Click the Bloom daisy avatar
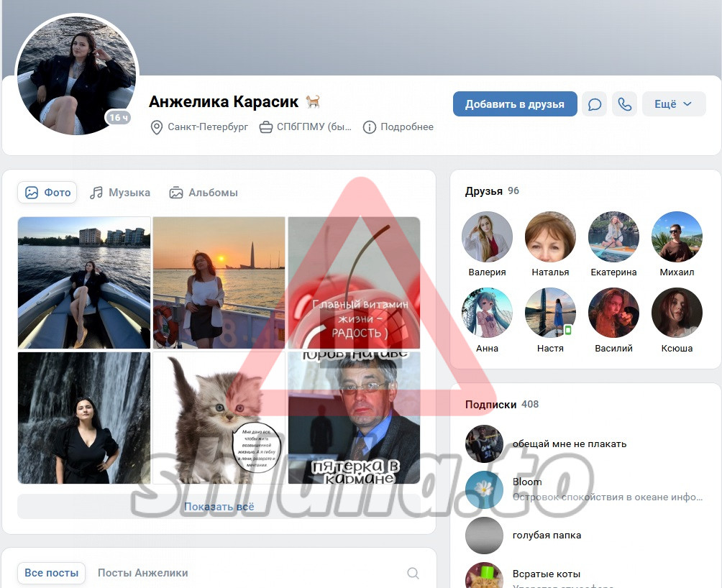 [x=484, y=490]
